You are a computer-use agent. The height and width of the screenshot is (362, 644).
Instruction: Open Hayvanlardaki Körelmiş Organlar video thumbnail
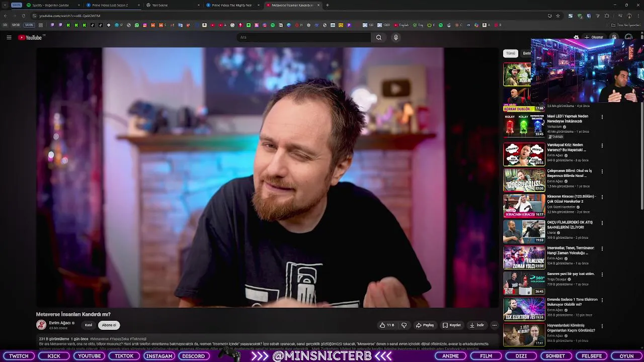click(x=524, y=334)
